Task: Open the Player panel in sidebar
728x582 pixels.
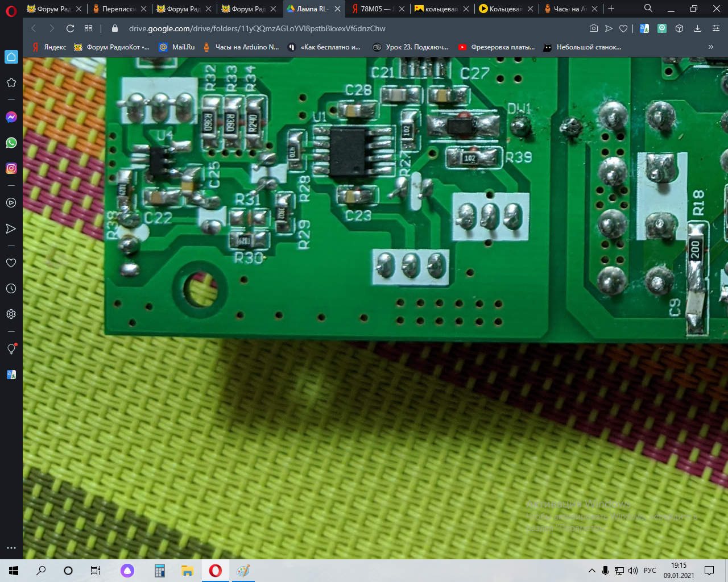Action: click(11, 203)
